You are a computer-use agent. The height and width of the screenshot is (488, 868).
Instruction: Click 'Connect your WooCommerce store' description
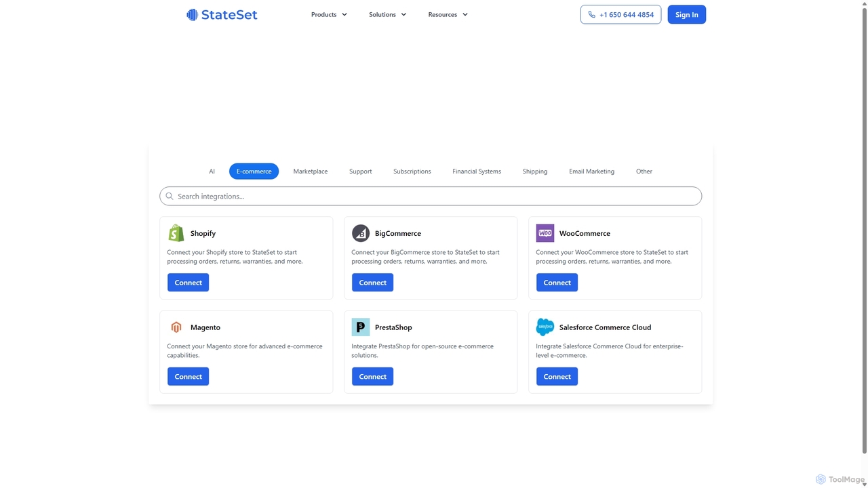[x=612, y=257]
